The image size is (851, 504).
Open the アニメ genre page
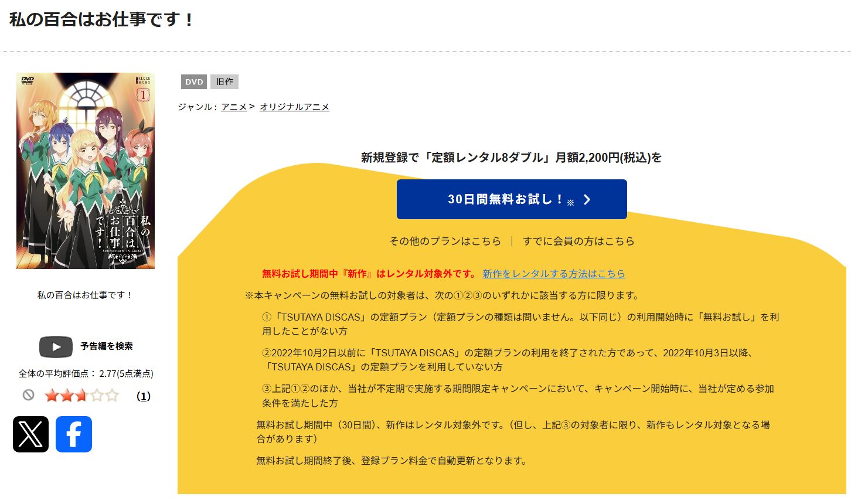(234, 107)
